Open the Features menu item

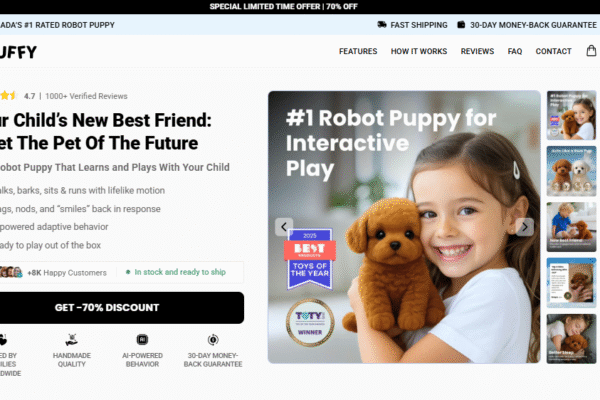(358, 51)
